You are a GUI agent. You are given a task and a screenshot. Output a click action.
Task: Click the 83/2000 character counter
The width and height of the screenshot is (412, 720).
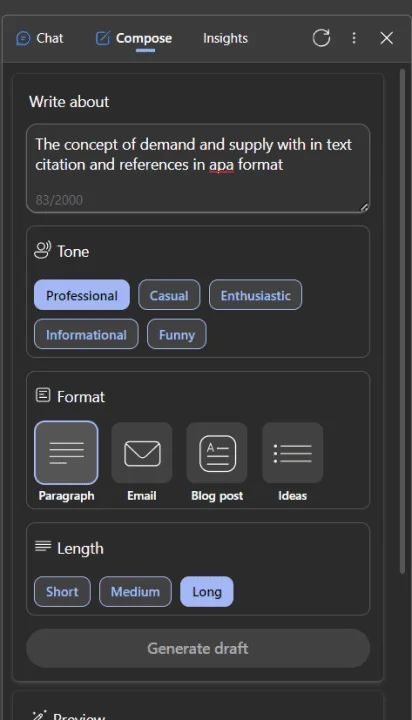[59, 200]
